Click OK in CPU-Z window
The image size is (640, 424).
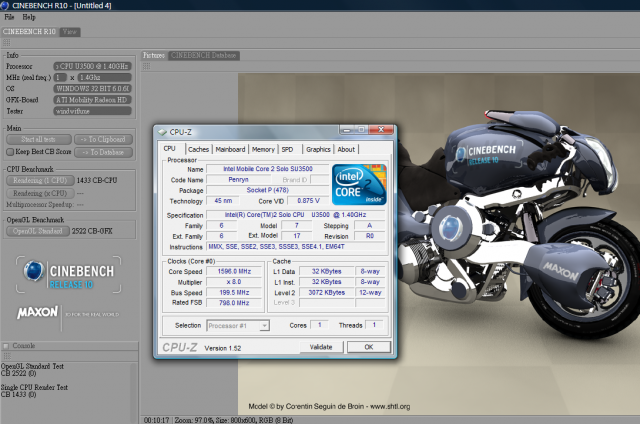click(x=369, y=347)
